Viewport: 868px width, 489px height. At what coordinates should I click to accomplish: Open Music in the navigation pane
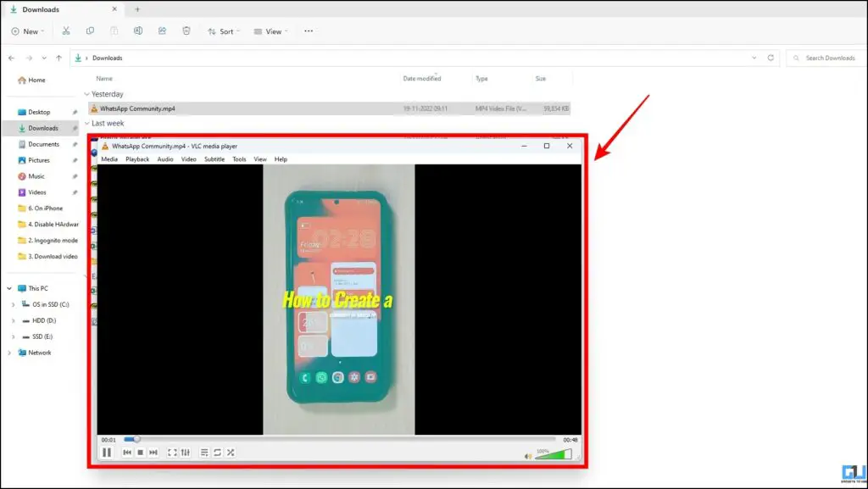(31, 176)
